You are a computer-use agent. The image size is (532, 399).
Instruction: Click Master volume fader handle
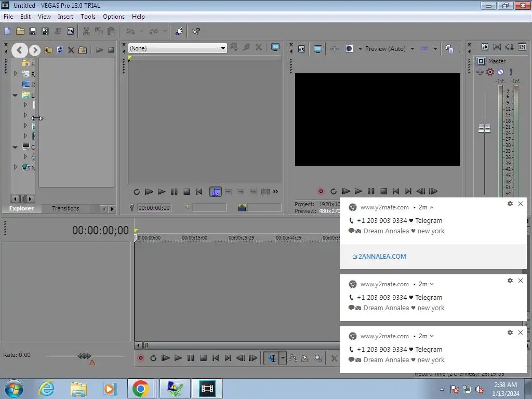[484, 128]
